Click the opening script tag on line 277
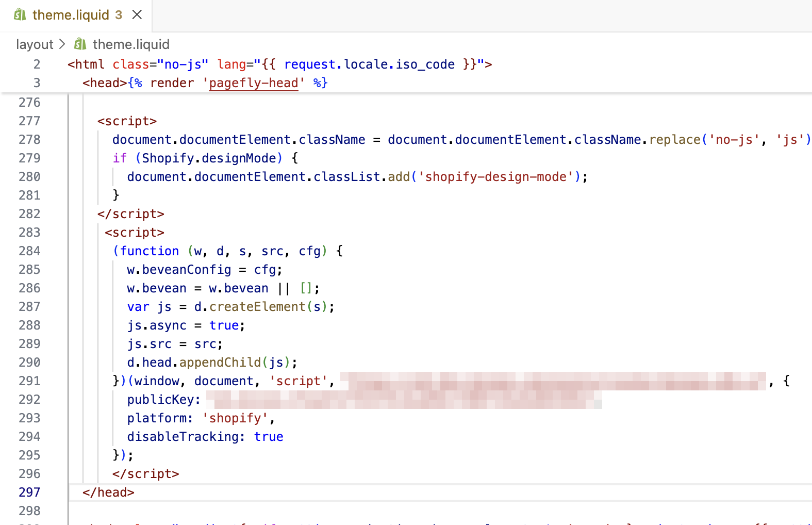Image resolution: width=812 pixels, height=525 pixels. tap(127, 121)
